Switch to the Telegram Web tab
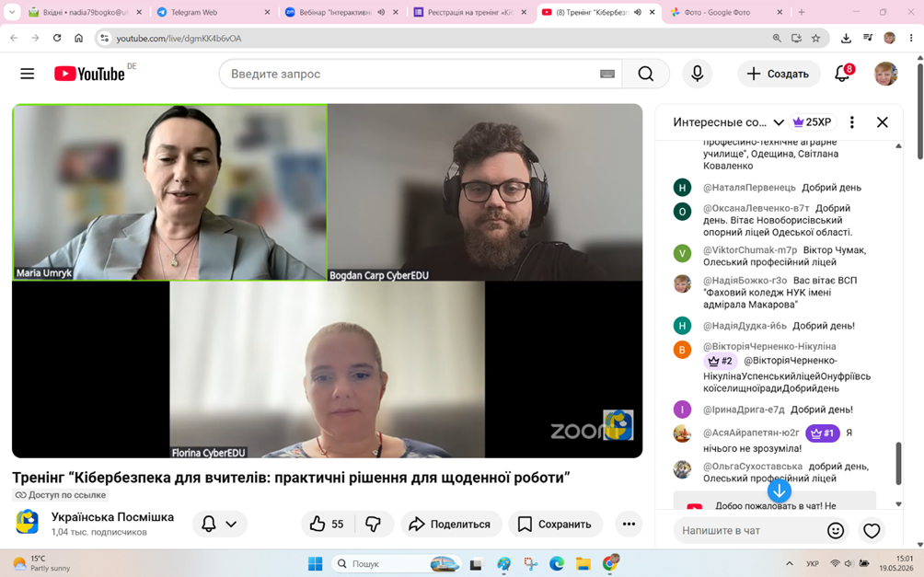The width and height of the screenshot is (924, 577). point(212,12)
